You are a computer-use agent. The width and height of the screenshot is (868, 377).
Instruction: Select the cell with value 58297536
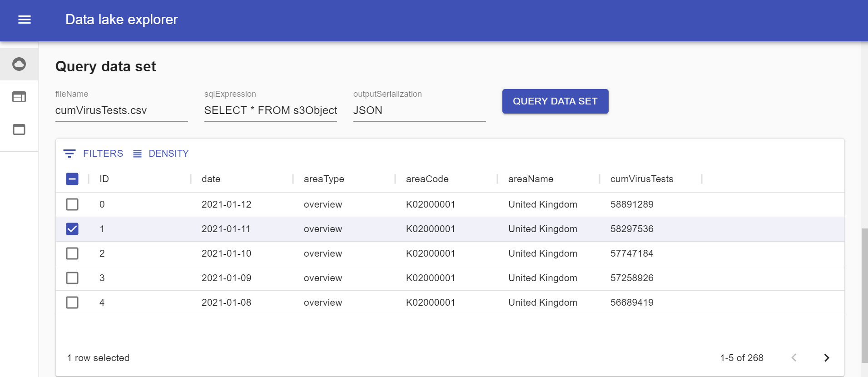click(632, 229)
